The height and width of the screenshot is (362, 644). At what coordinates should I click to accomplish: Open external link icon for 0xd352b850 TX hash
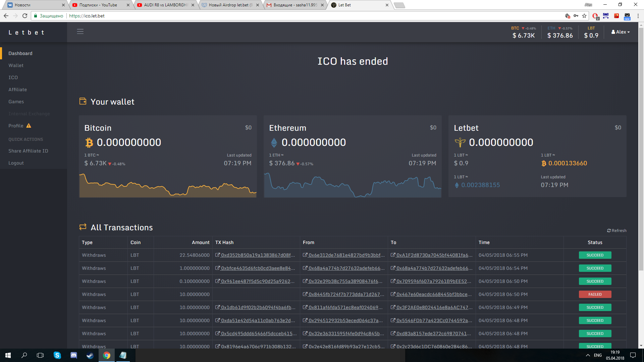pos(217,255)
